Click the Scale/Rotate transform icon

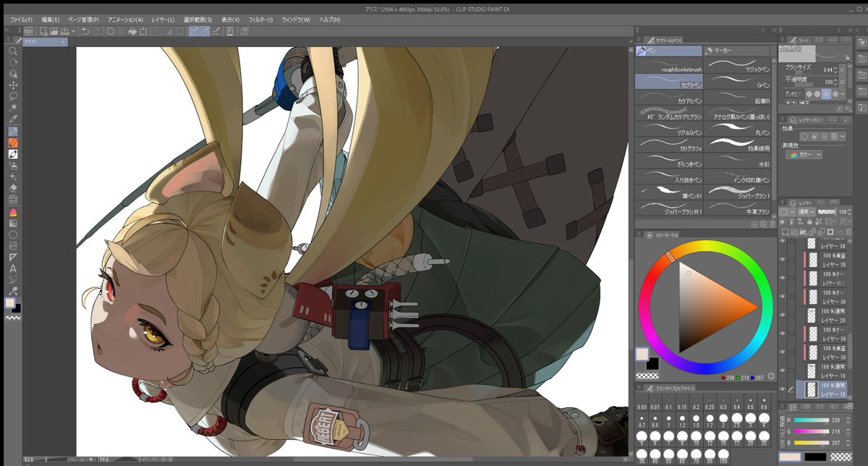click(143, 31)
